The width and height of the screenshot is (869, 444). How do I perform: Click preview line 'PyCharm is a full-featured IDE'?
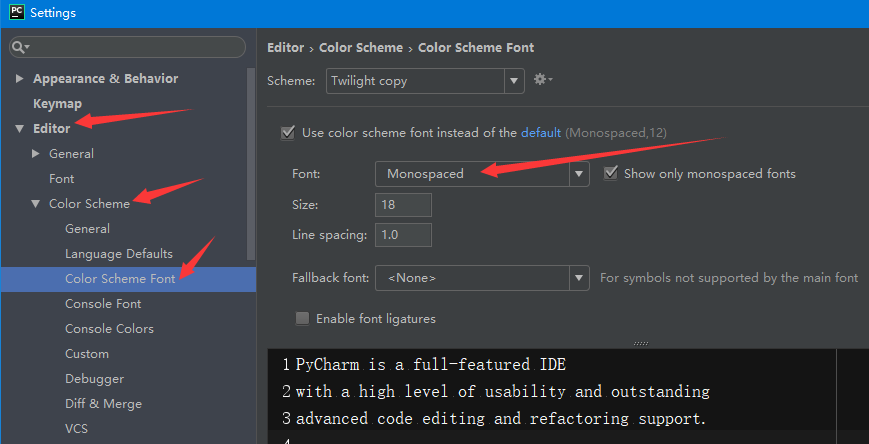(x=431, y=365)
